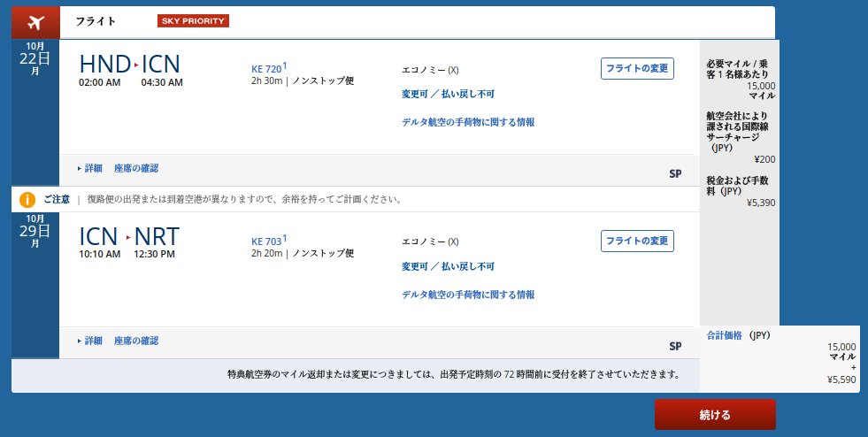Click the ¥5,590 total amount

(841, 379)
